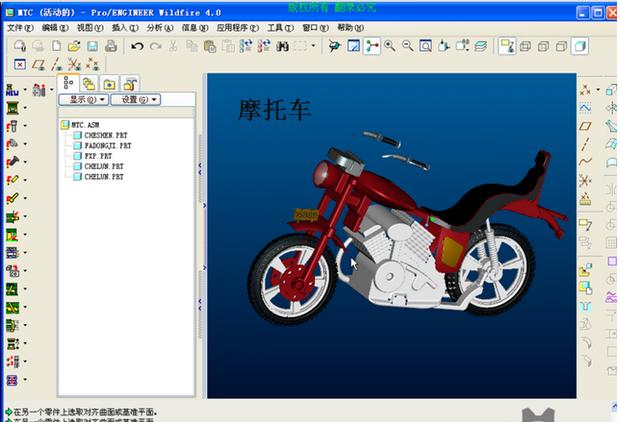Screen dimensions: 620x422
Task: Click the datum axis tool on right toolbar
Action: [585, 144]
